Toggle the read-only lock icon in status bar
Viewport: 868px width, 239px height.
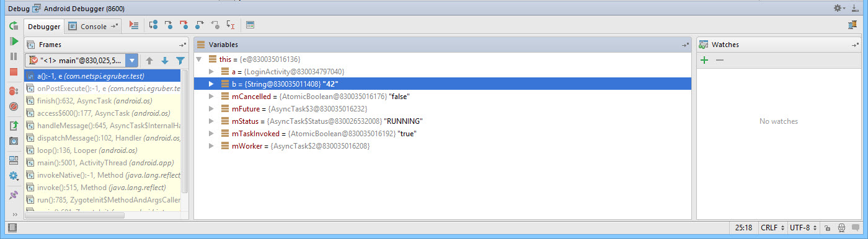click(828, 228)
